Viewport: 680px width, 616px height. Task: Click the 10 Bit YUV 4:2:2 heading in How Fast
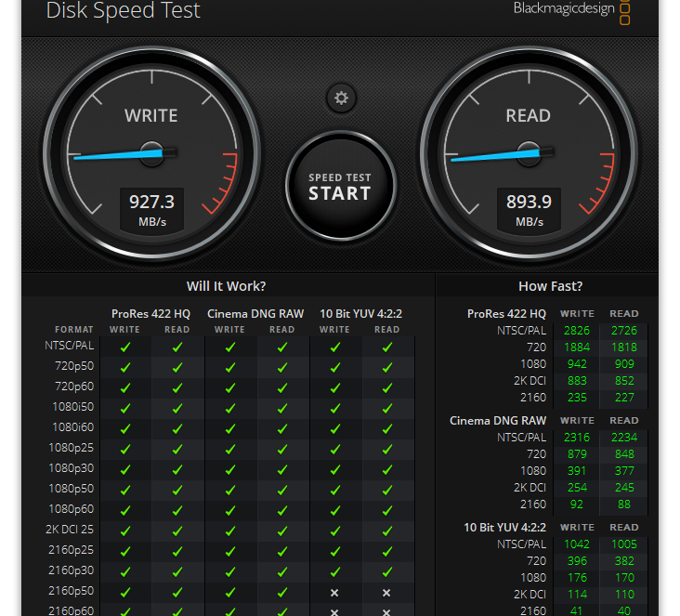[505, 528]
